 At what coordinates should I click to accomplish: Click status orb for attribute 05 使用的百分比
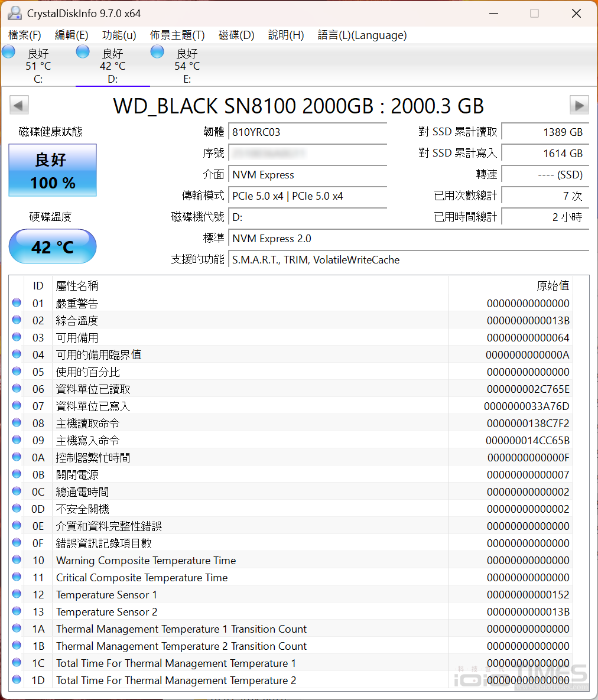(17, 371)
